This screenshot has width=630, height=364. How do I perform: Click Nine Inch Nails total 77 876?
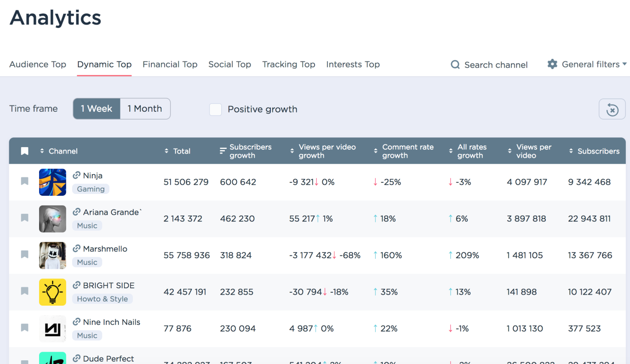tap(178, 329)
